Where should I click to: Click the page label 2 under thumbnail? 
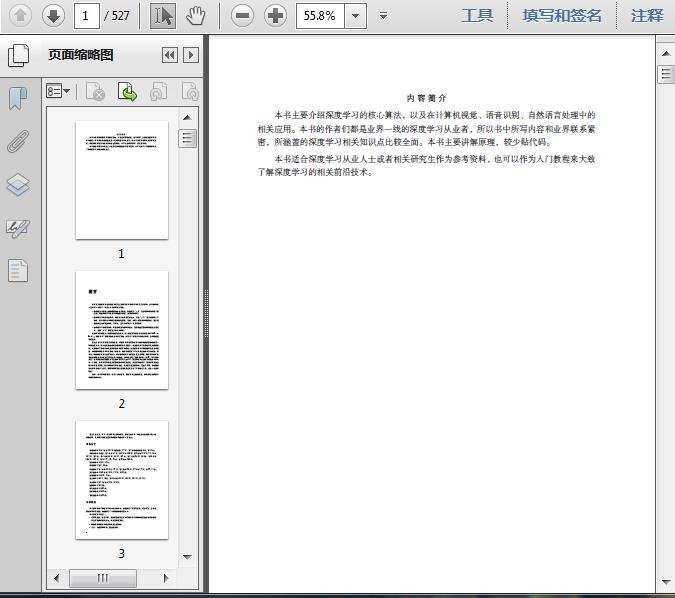(122, 404)
